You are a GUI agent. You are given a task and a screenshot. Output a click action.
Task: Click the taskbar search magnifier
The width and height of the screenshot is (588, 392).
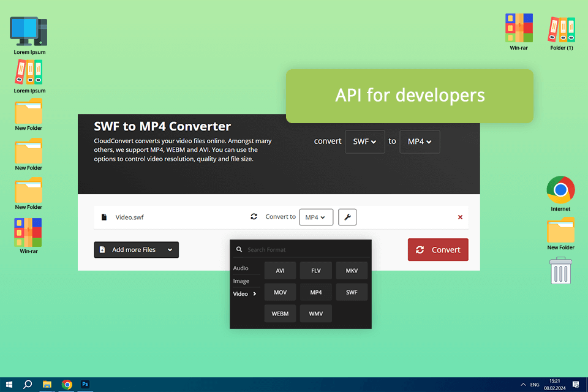coord(28,385)
